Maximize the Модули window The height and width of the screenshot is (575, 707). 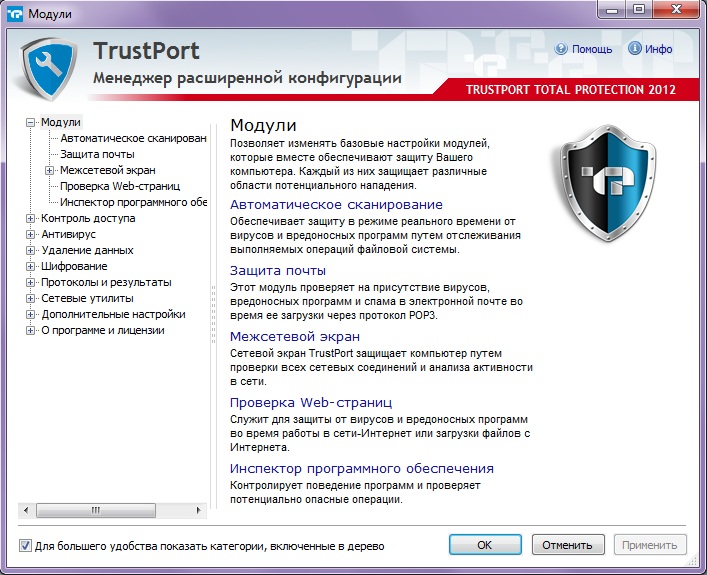tap(638, 9)
